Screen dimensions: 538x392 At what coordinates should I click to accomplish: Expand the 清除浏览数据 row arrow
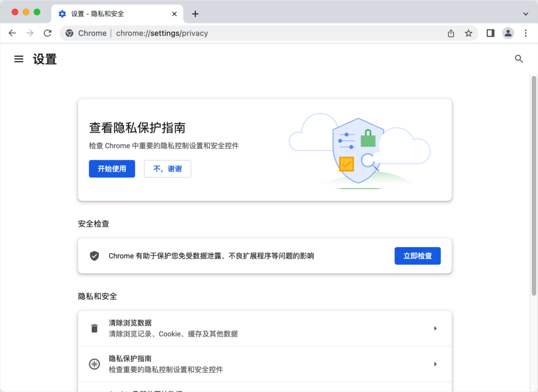click(x=435, y=328)
